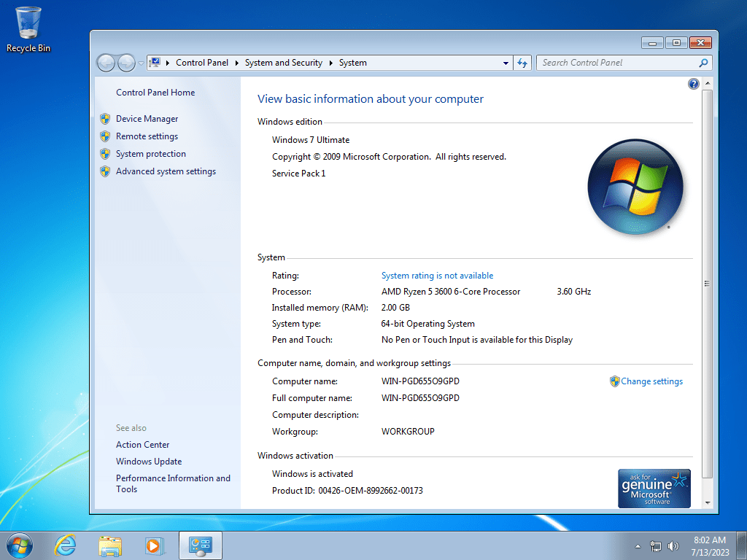The height and width of the screenshot is (560, 747).
Task: Click the 'Service Pack 1' text
Action: 298,174
